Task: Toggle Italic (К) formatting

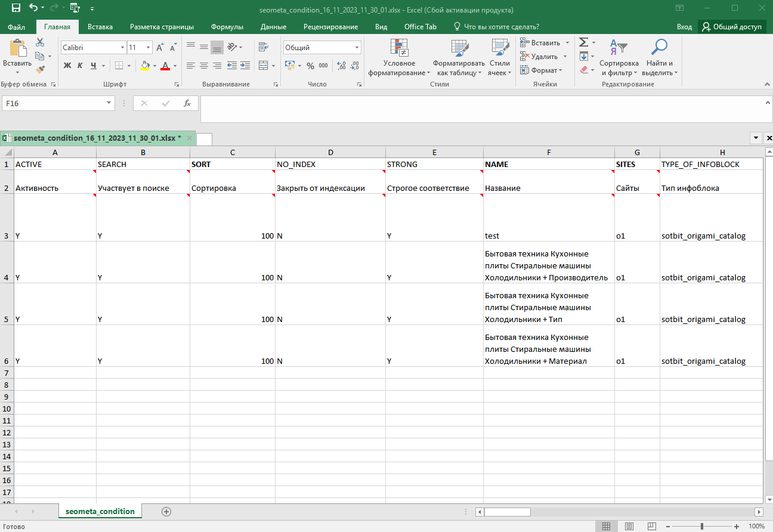Action: tap(81, 66)
